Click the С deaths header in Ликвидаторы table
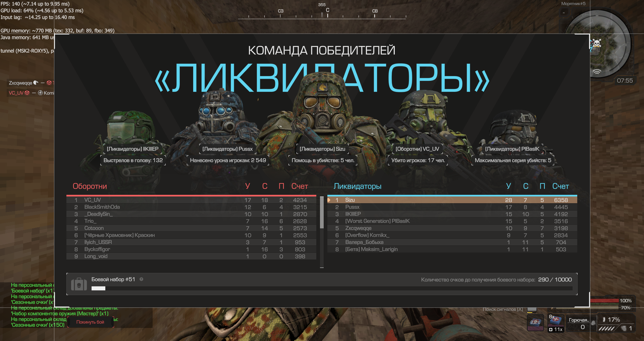Screen dimensions: 644x341 (526, 186)
